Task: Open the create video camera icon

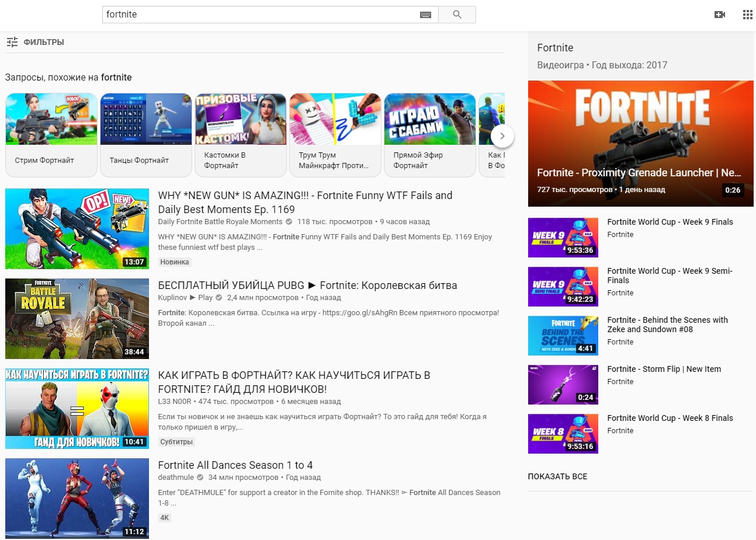Action: [720, 15]
